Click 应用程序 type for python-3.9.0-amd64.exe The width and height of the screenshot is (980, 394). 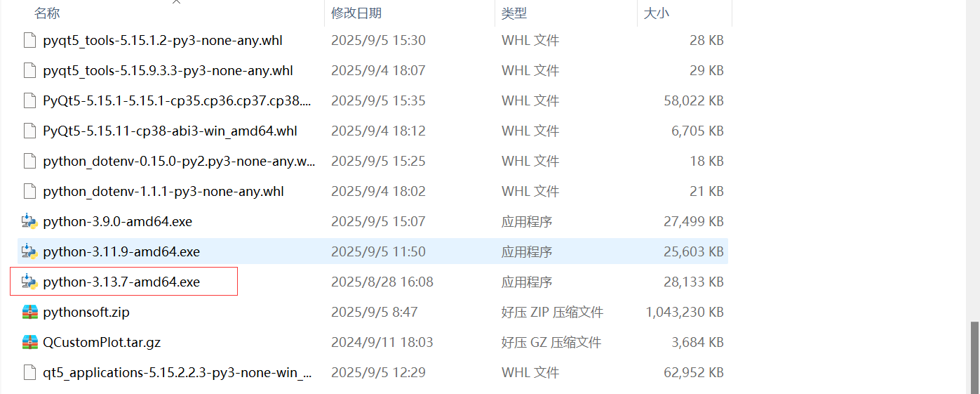point(527,221)
